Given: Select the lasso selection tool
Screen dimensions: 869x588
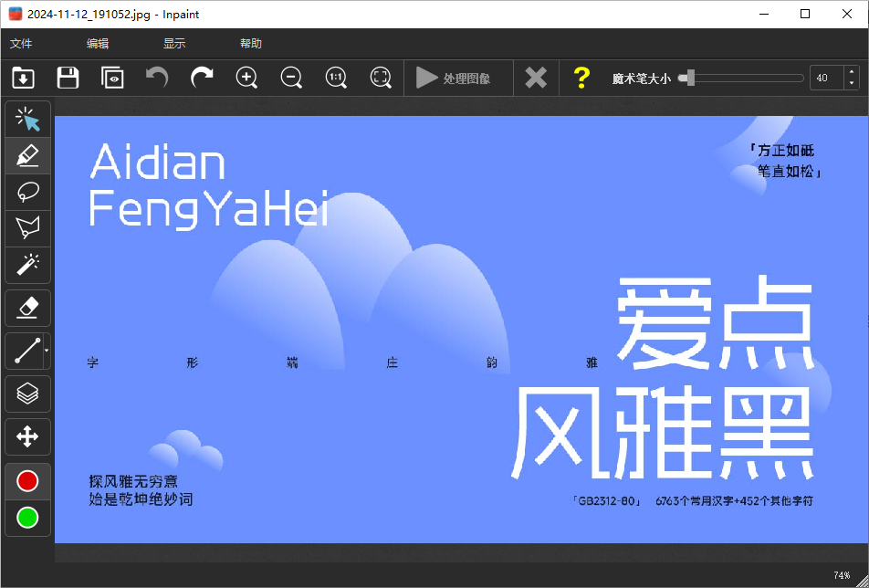Looking at the screenshot, I should (x=27, y=192).
